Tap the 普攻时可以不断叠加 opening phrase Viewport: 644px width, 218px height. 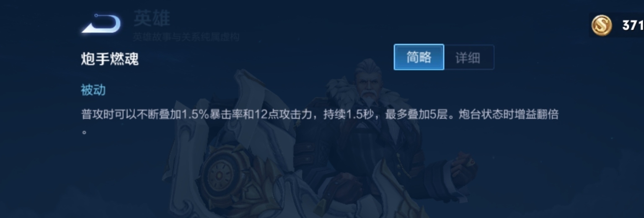[131, 114]
